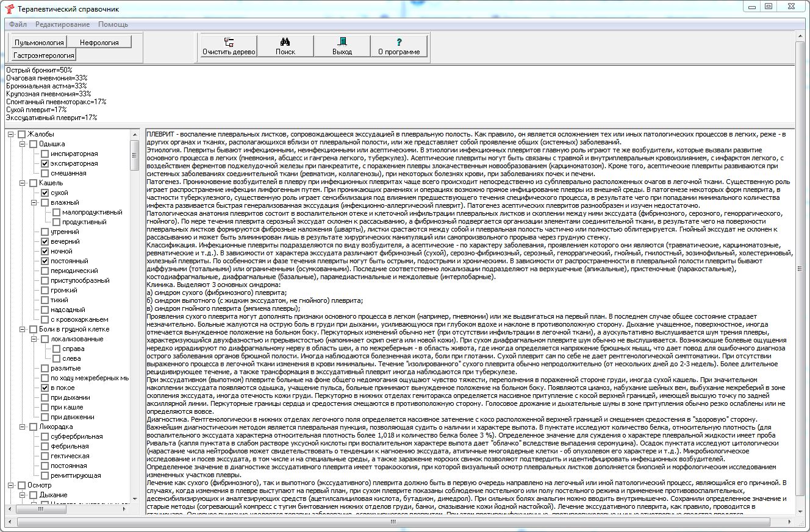Screen dimensions: 810x532
Task: Check the 'надсадный' checkbox
Action: coord(45,310)
